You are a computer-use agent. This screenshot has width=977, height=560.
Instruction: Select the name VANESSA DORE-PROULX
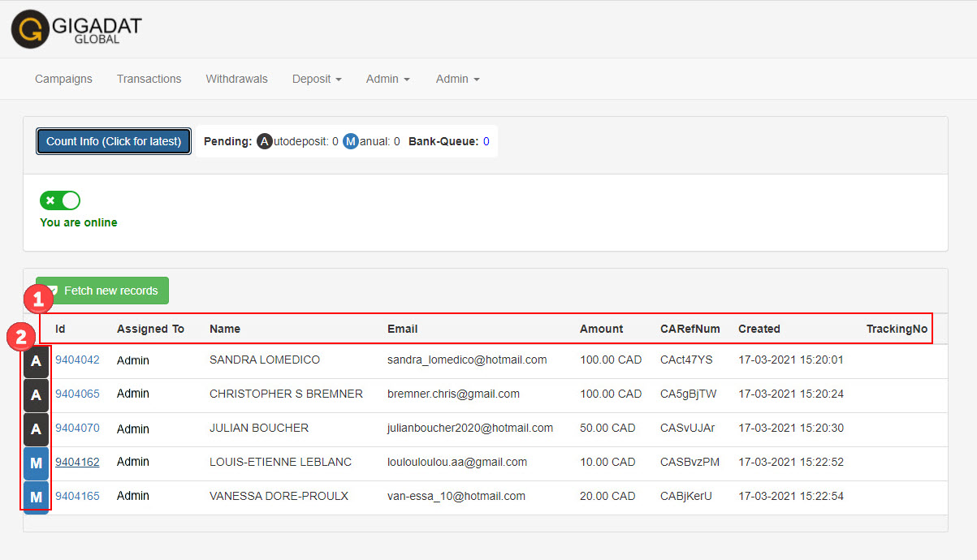coord(279,496)
